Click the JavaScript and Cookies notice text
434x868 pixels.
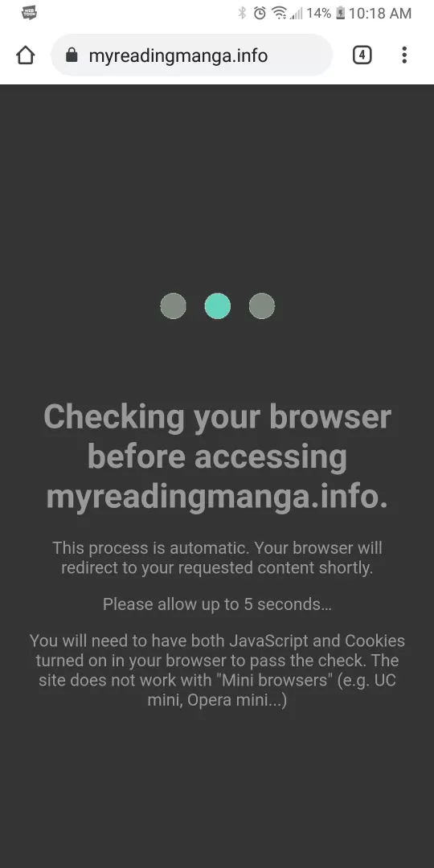[217, 670]
